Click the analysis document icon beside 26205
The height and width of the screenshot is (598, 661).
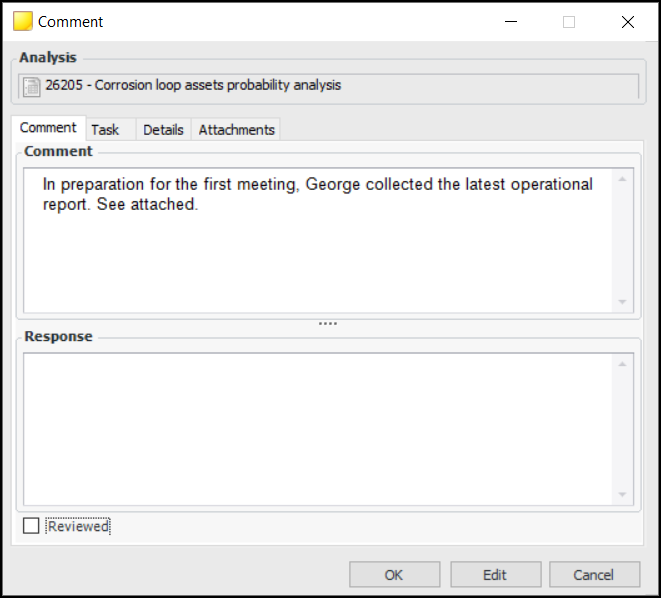pos(32,86)
